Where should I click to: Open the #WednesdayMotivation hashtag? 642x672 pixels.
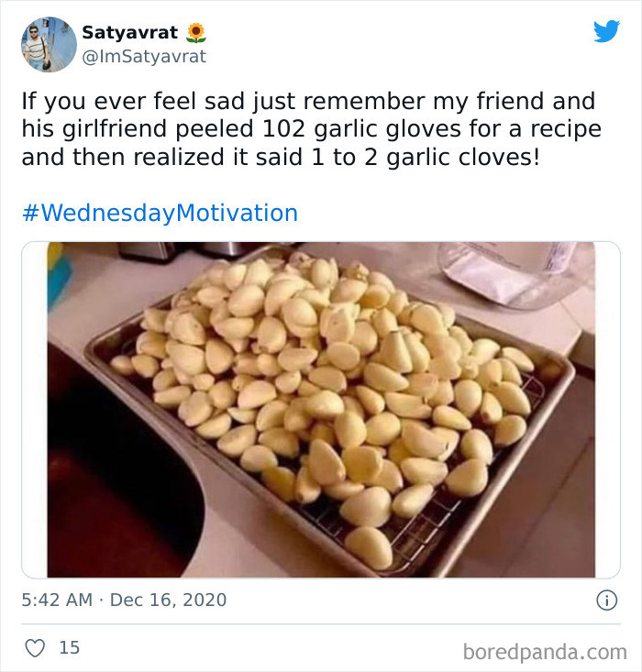tap(160, 213)
